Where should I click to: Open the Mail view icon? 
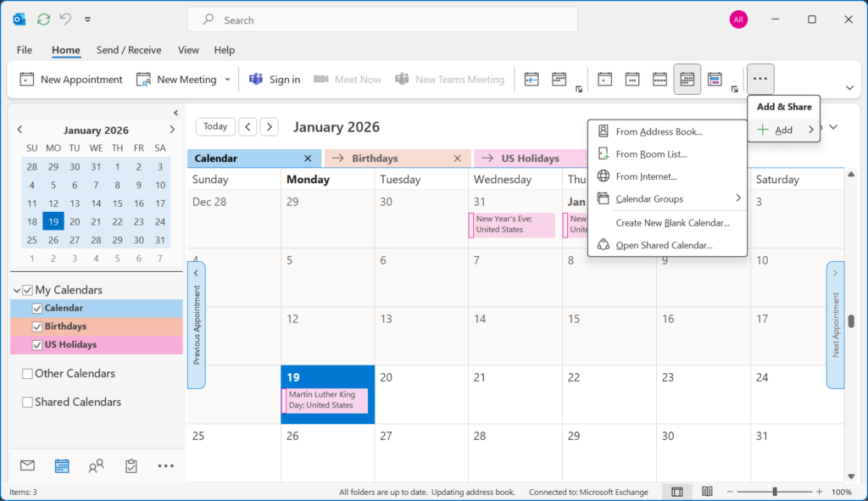click(x=27, y=465)
